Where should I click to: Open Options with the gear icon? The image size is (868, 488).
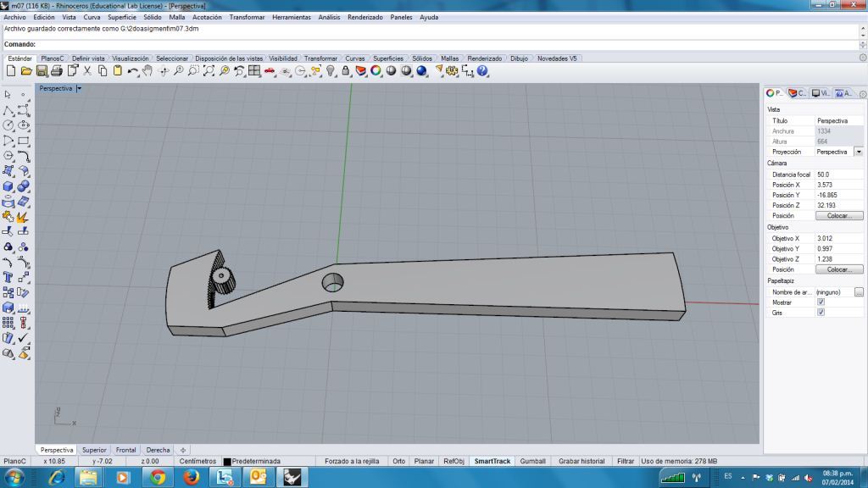[x=453, y=71]
